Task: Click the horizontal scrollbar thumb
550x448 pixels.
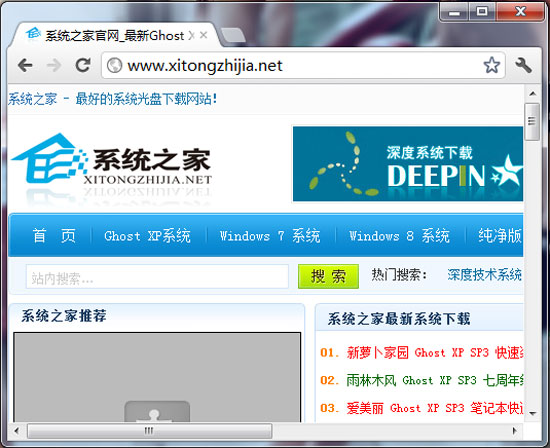Action: 149,431
